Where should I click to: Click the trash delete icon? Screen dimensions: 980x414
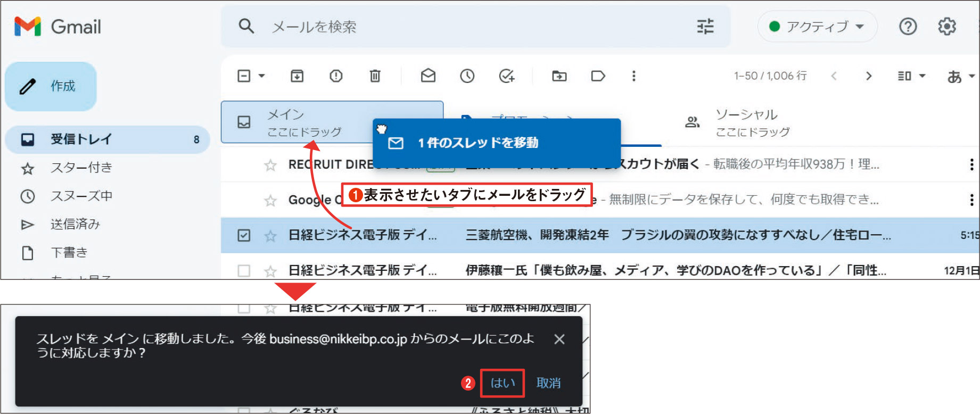[375, 76]
